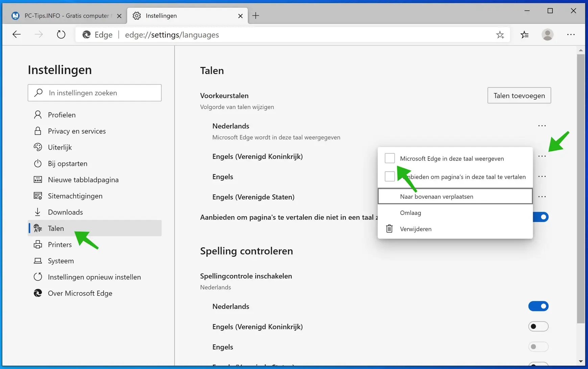Click the Privacy en services lock icon
The image size is (588, 369).
38,131
